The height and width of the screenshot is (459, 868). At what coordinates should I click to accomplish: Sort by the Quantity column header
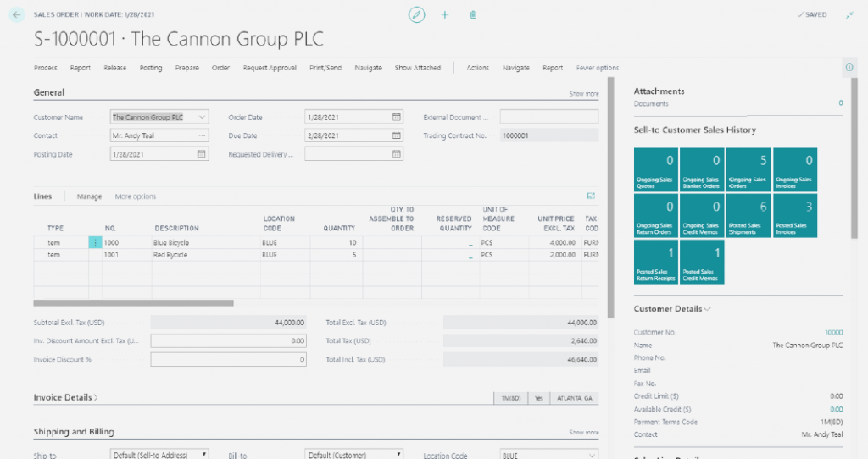pos(339,228)
